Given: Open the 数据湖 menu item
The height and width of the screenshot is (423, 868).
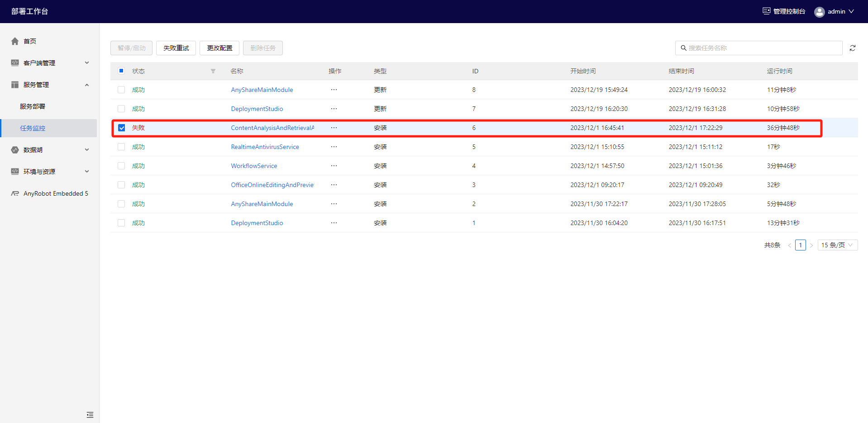Looking at the screenshot, I should click(x=33, y=150).
